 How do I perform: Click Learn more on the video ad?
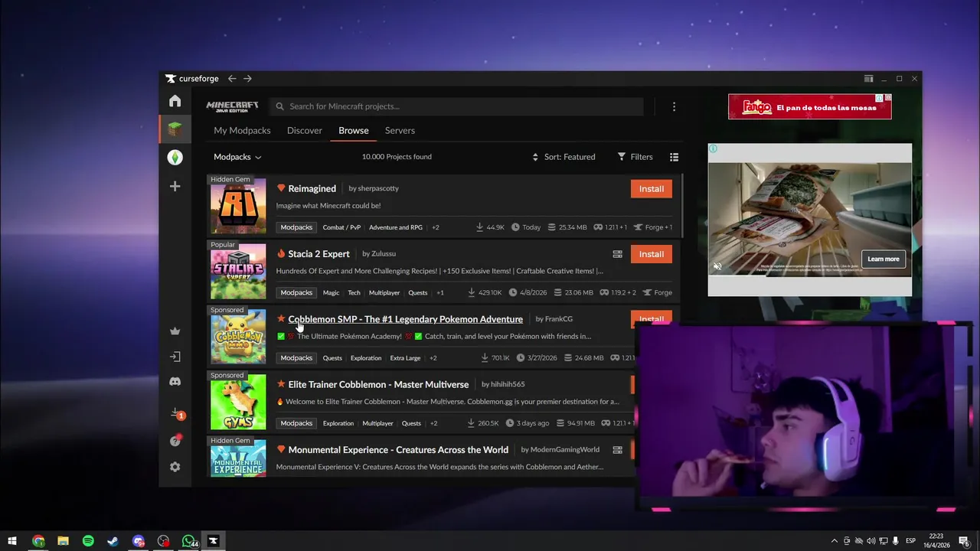coord(883,259)
